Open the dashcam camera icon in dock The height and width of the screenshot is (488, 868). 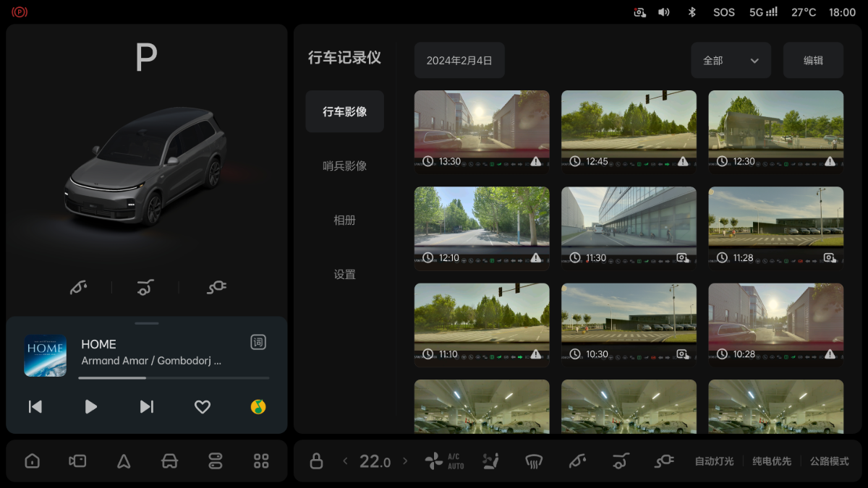[77, 461]
